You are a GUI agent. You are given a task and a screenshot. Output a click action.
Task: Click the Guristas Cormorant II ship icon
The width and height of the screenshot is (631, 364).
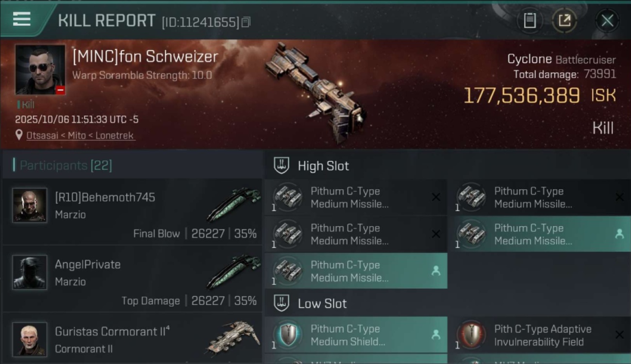pyautogui.click(x=234, y=337)
